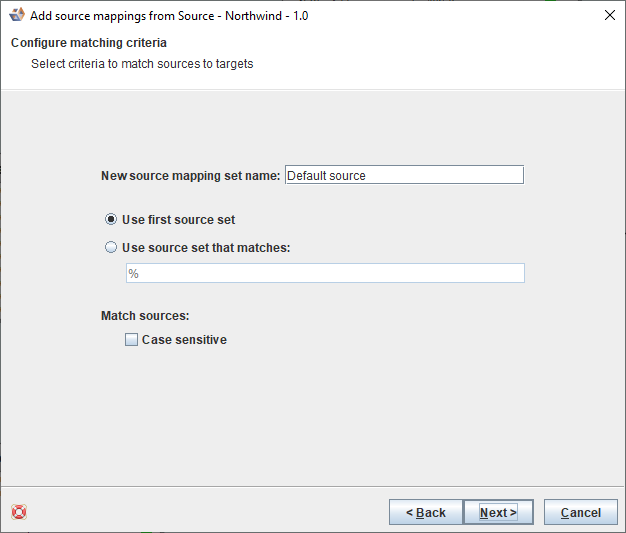
Task: Click the 'Case sensitive' label text
Action: click(184, 340)
